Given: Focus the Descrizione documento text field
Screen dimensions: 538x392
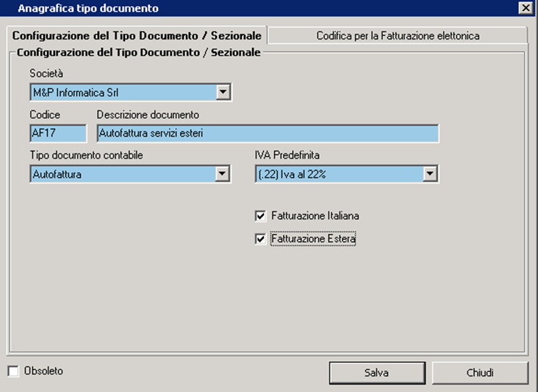Looking at the screenshot, I should pos(268,134).
